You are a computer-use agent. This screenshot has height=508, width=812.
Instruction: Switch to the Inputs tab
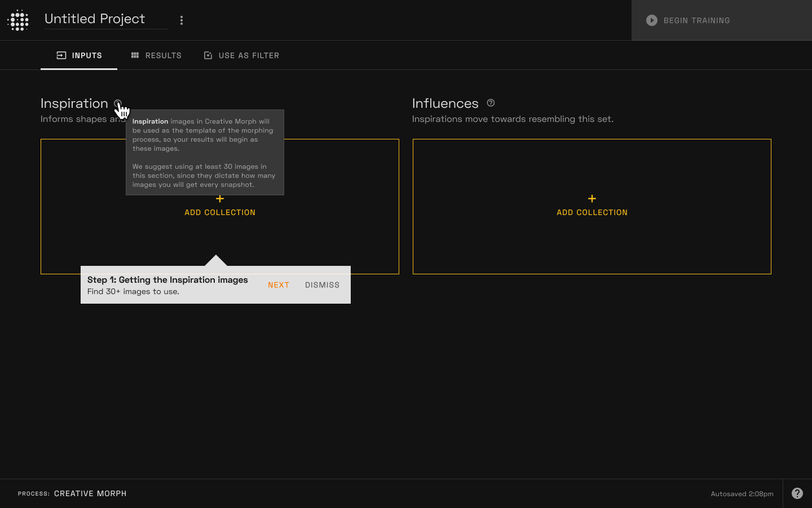click(79, 55)
